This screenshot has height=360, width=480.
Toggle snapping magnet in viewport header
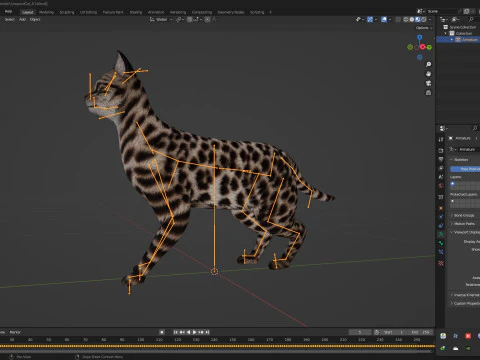189,20
